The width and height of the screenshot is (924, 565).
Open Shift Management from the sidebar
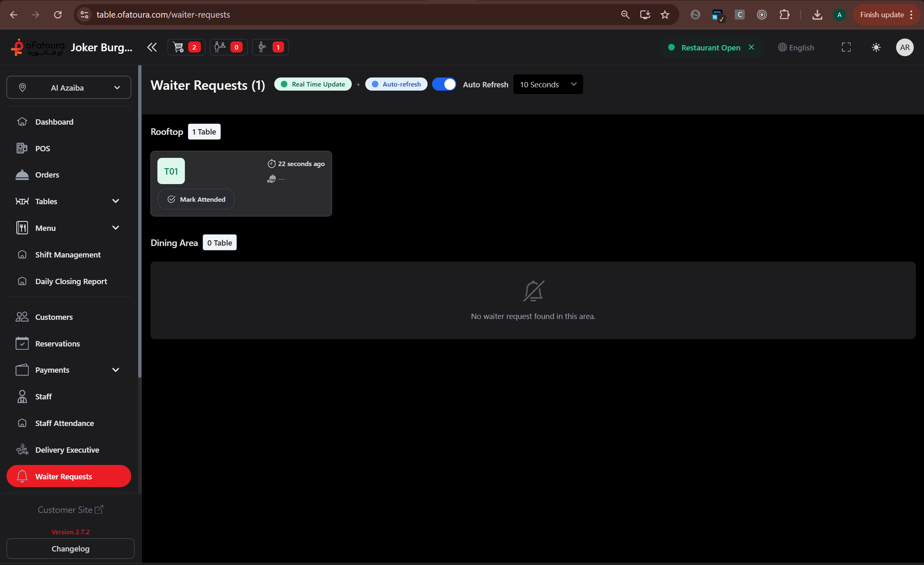point(68,255)
